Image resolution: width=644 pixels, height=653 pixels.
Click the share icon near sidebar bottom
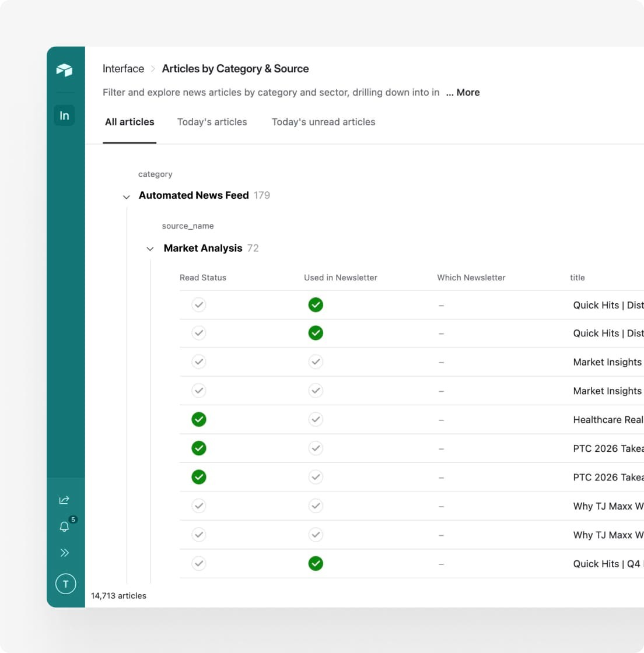click(64, 500)
